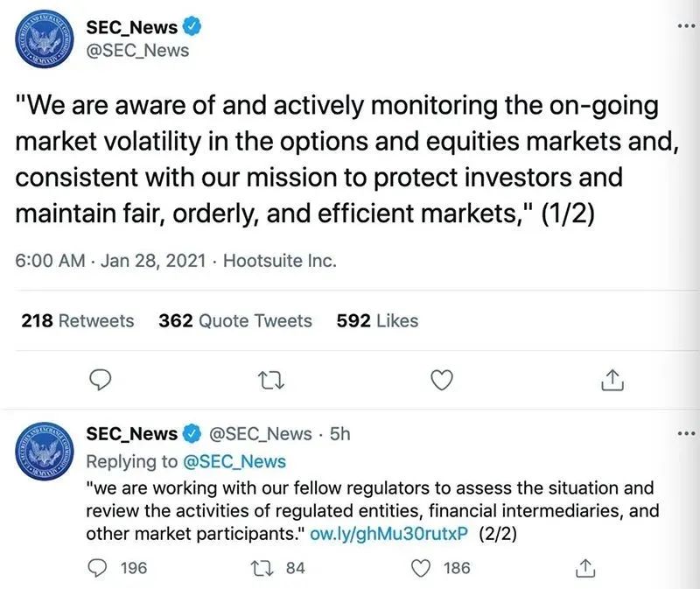
Task: Open reply bubble showing 196 replies
Action: (x=97, y=568)
